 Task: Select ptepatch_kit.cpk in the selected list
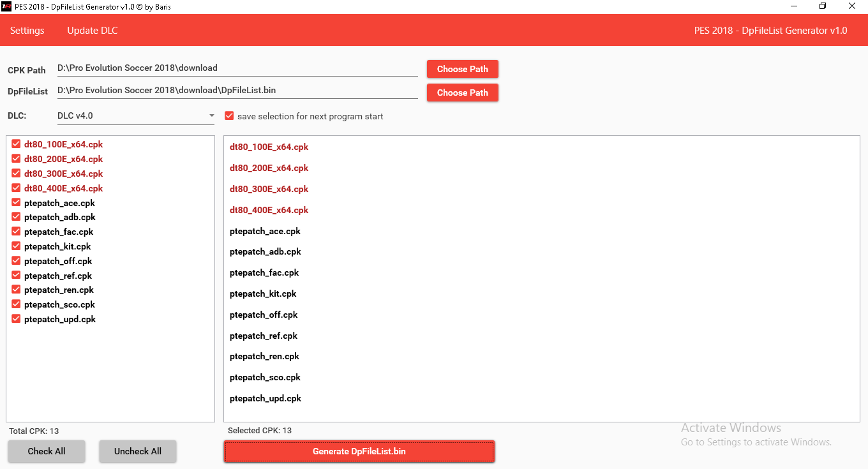coord(263,294)
